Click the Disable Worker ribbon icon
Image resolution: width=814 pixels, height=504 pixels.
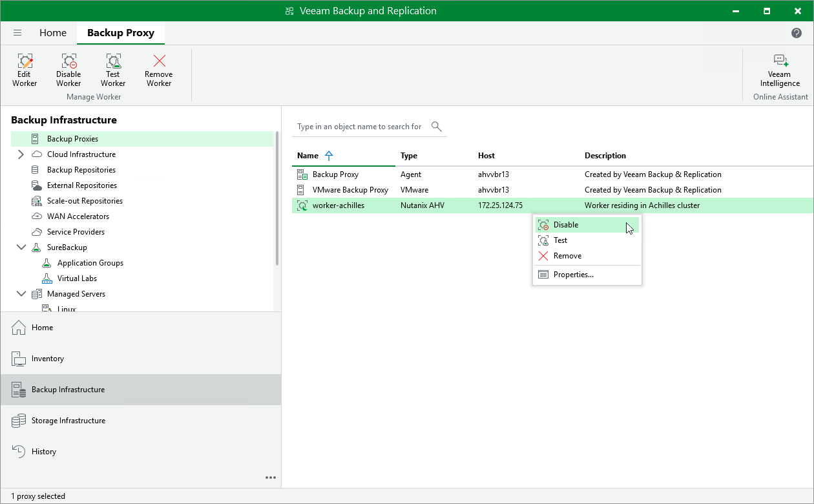pyautogui.click(x=68, y=61)
